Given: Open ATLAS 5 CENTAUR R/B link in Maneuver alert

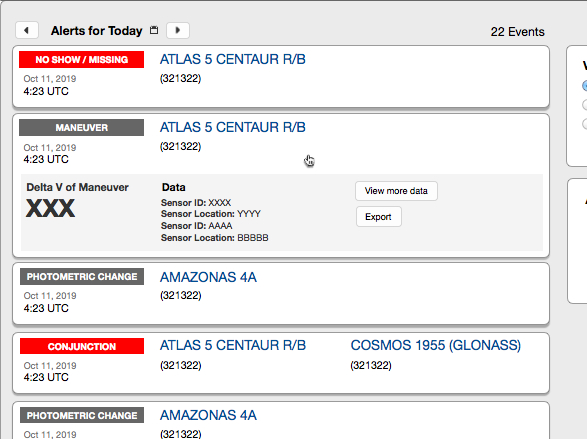Looking at the screenshot, I should pyautogui.click(x=232, y=128).
